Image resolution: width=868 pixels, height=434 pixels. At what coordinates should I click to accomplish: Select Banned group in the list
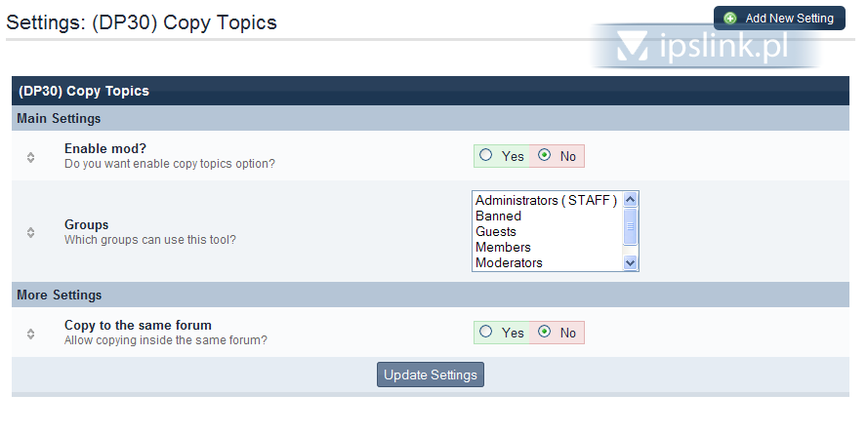tap(498, 216)
